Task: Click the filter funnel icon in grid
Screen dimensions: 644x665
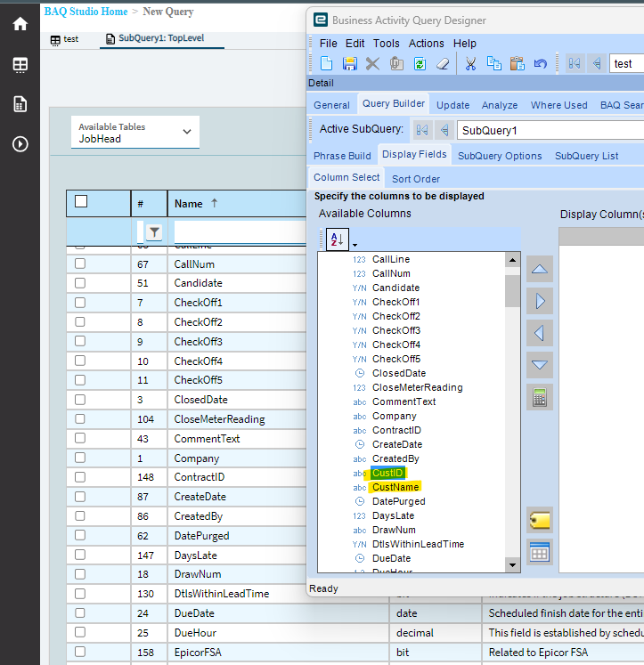Action: (154, 232)
